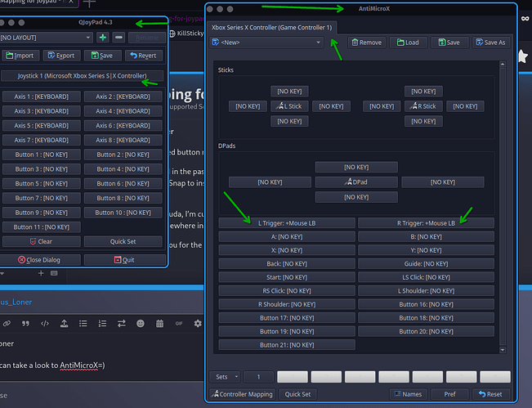
Task: Open the Sets dropdown in AntiMicroX
Action: 225,377
